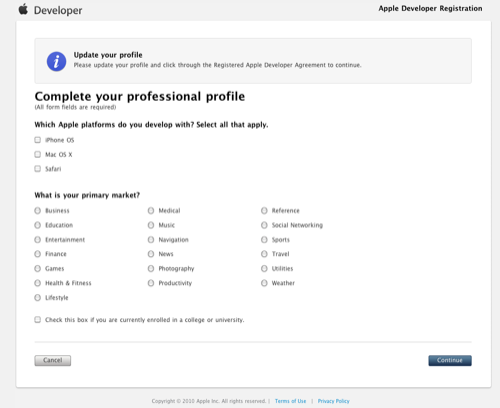500x408 pixels.
Task: Open the Terms of Use link
Action: click(x=290, y=401)
